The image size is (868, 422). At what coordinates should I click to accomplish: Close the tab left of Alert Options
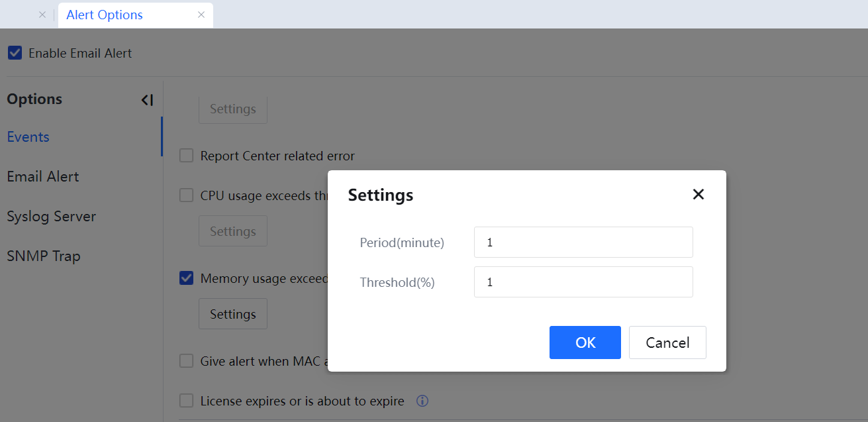42,15
